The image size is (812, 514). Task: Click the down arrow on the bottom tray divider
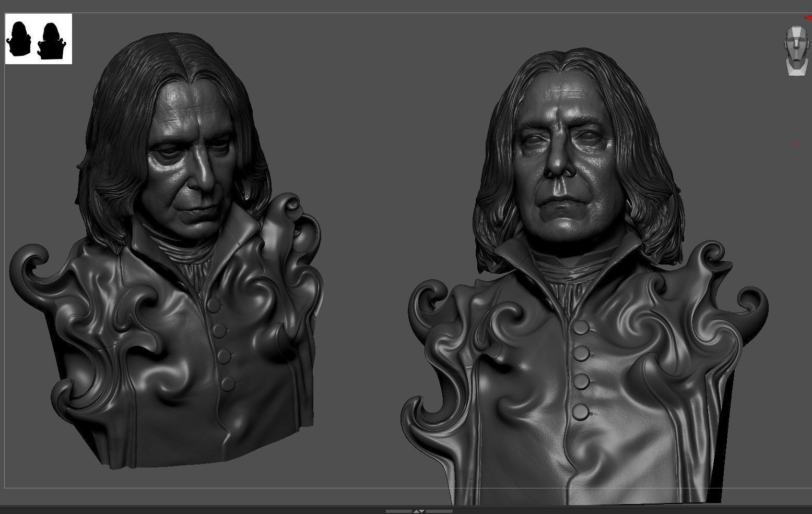tap(422, 511)
